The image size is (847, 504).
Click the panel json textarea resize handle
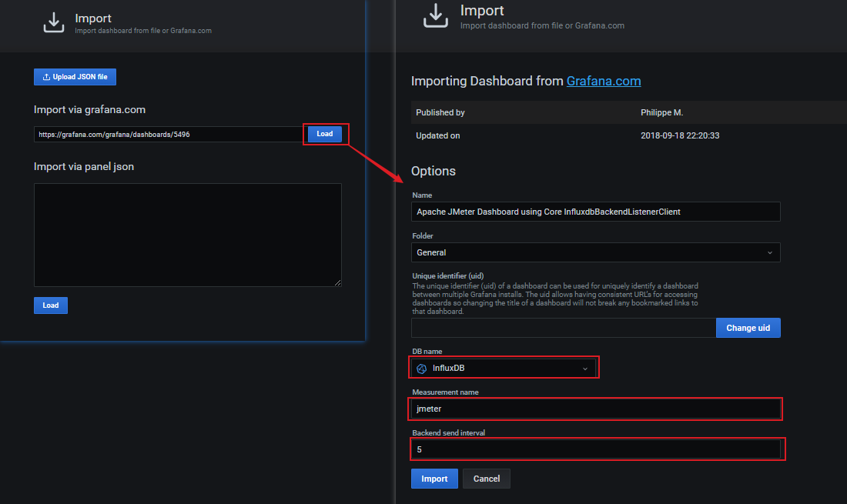(x=337, y=282)
